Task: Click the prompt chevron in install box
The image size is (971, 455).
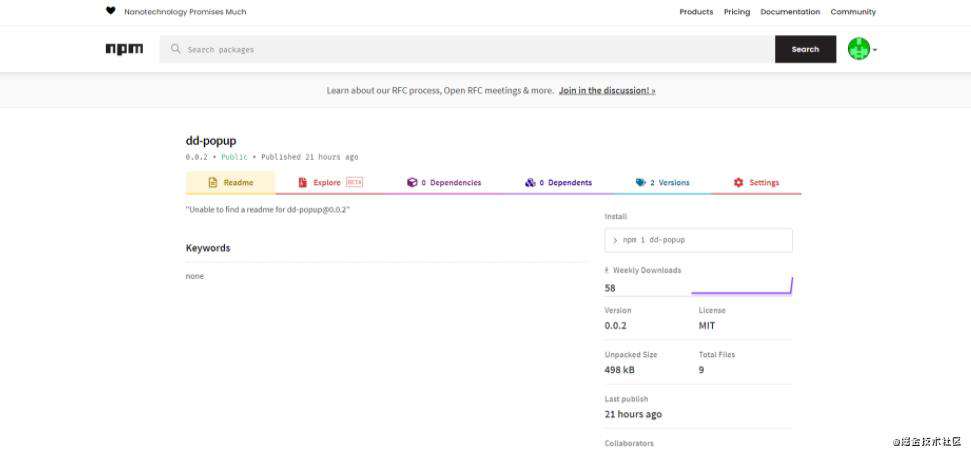Action: coord(615,240)
